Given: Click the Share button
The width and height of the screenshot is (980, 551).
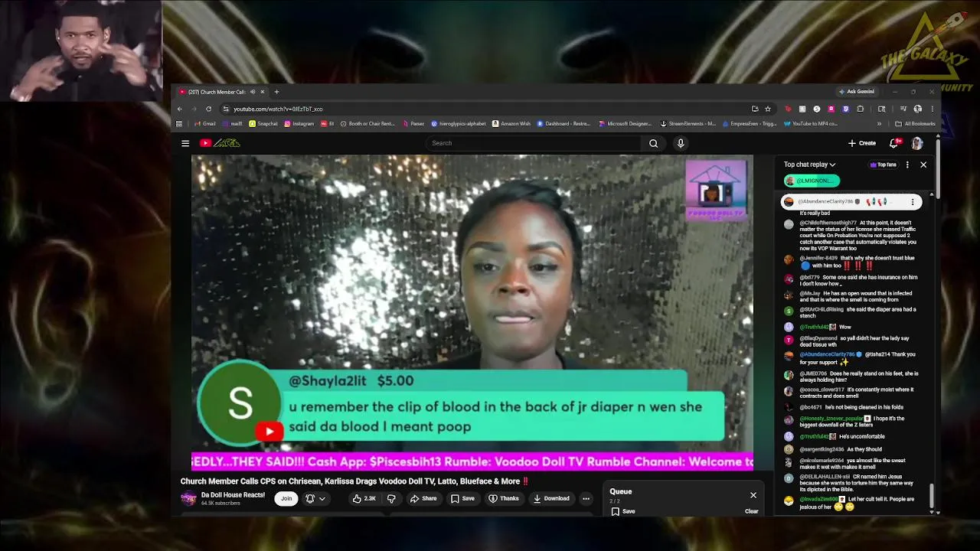Looking at the screenshot, I should click(423, 499).
